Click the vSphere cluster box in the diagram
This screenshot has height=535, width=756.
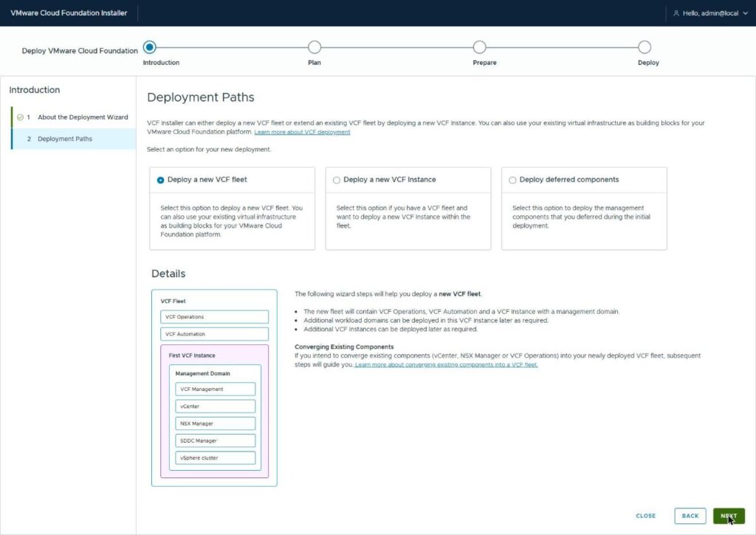click(216, 458)
